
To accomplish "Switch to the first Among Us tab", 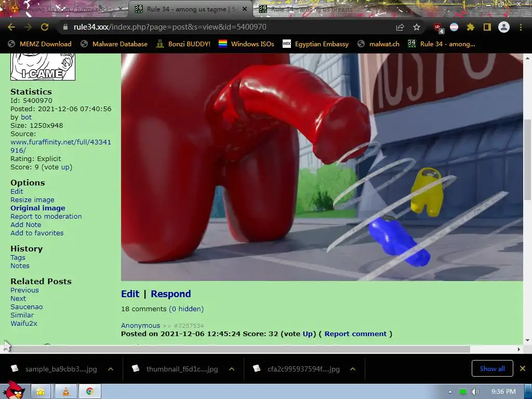I will (x=64, y=9).
